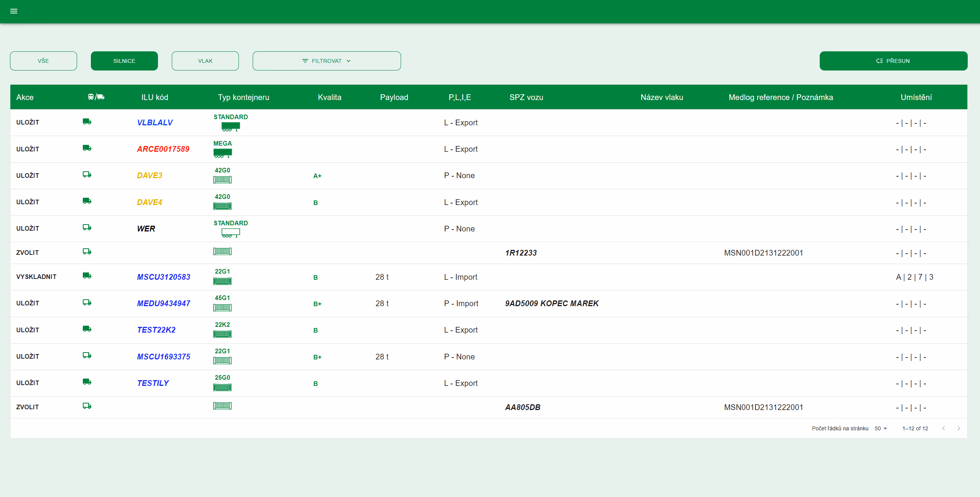Image resolution: width=980 pixels, height=497 pixels.
Task: Click VYSKLADNIT action for MSCU3120583
Action: (x=36, y=277)
